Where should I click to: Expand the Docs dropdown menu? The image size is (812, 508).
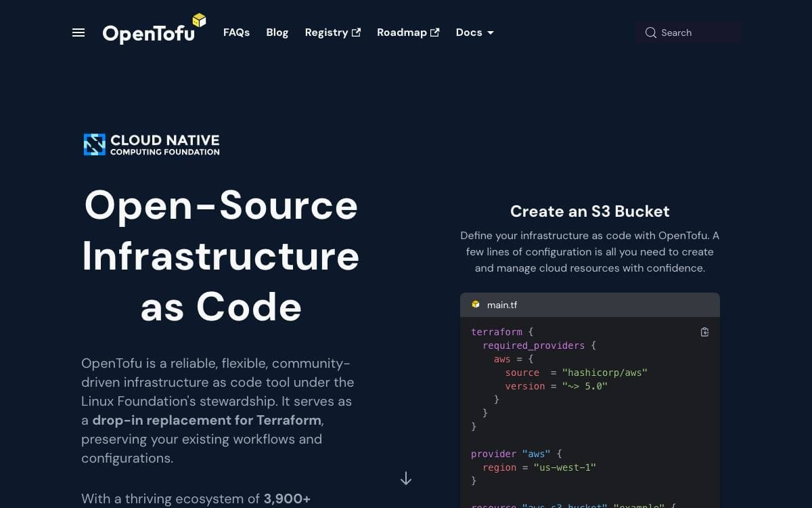(x=474, y=33)
